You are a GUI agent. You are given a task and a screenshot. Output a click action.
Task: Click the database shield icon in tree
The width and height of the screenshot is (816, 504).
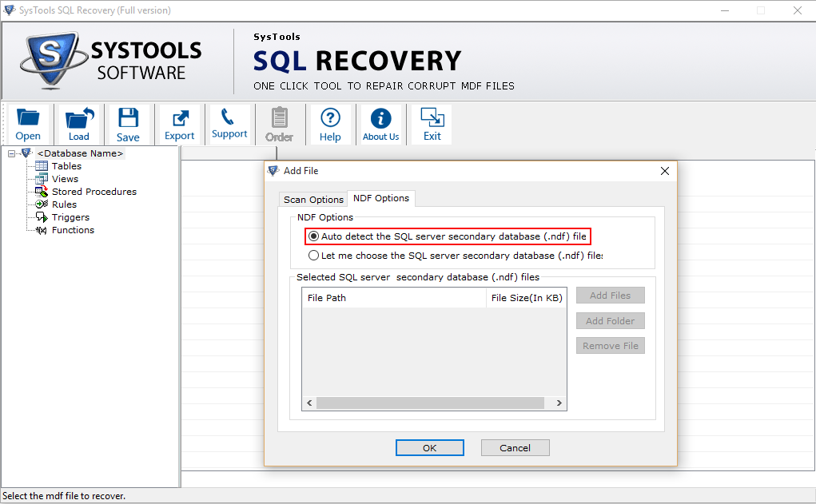tap(26, 153)
